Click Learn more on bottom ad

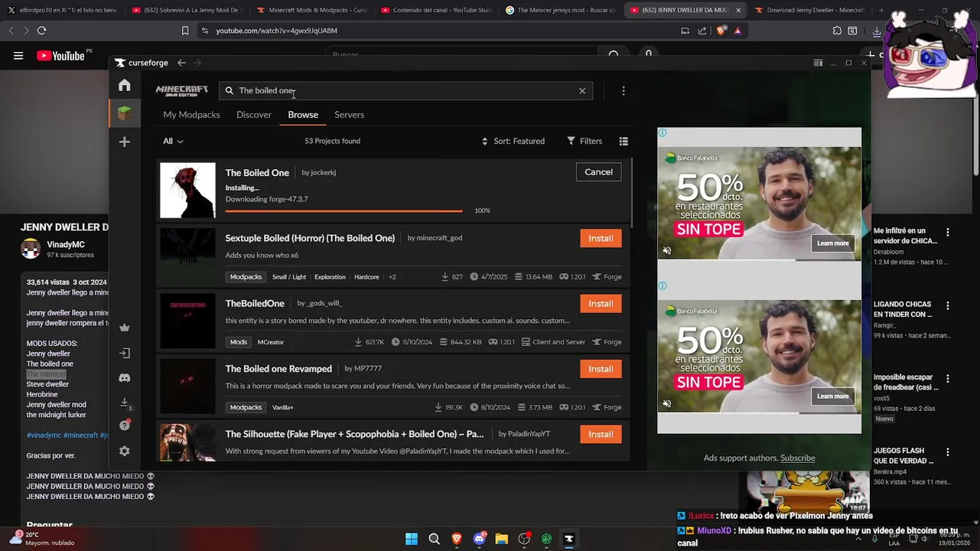pyautogui.click(x=832, y=396)
